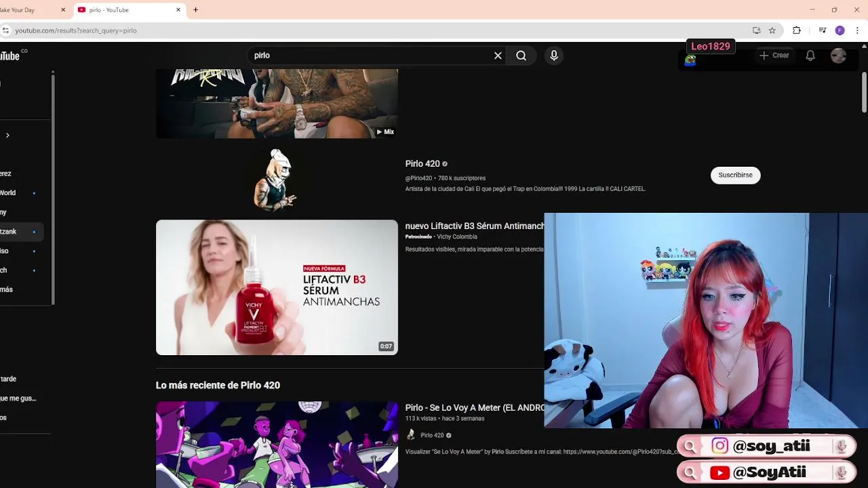Open the Pirlo 420 channel name link
This screenshot has width=868, height=488.
coord(422,164)
